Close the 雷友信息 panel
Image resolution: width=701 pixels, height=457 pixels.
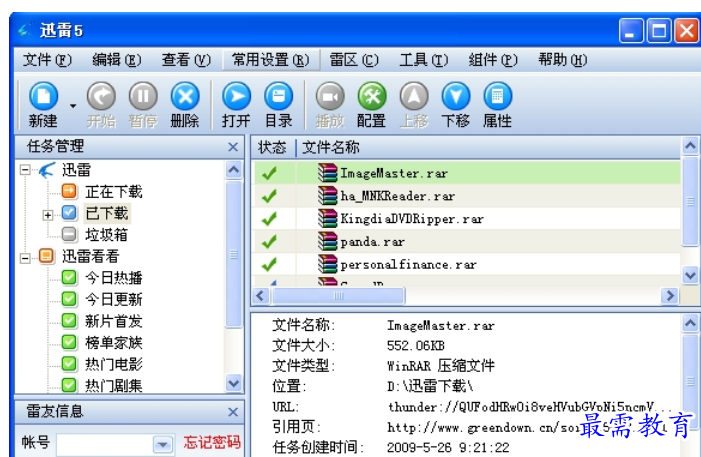click(x=233, y=412)
